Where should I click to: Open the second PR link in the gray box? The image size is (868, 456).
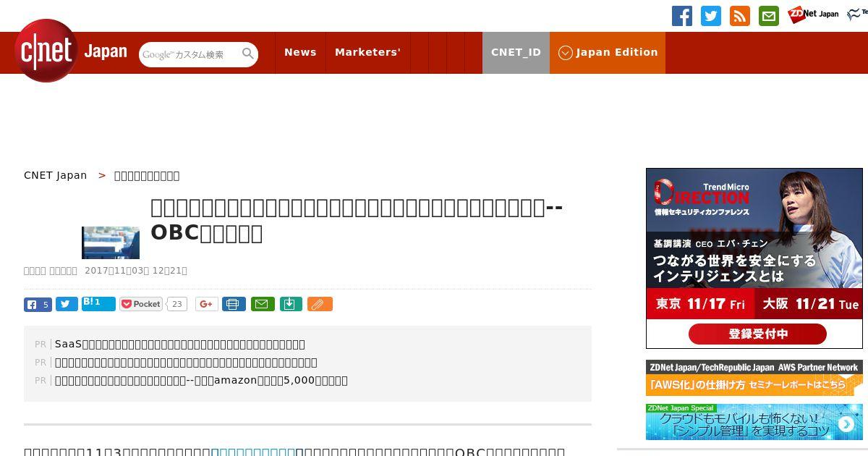pyautogui.click(x=186, y=362)
